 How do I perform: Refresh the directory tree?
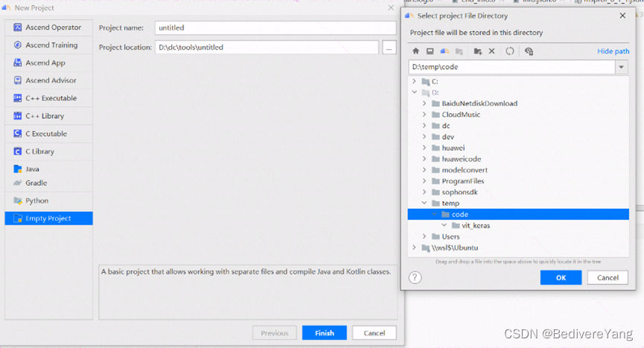(x=510, y=51)
